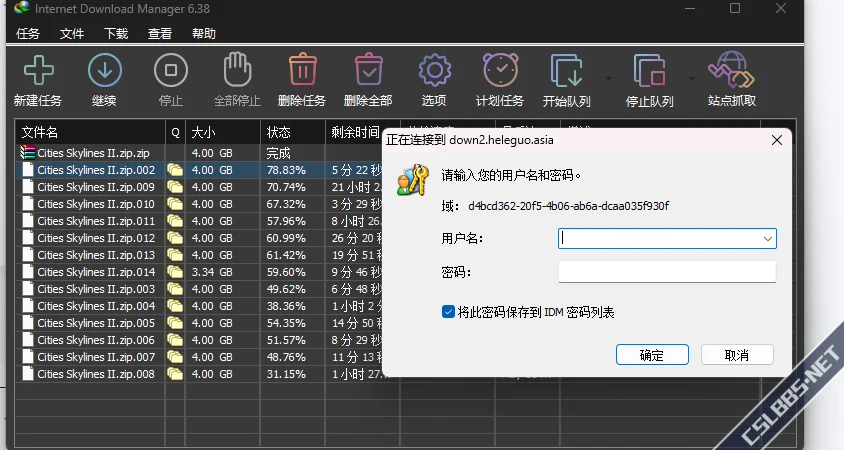The image size is (844, 450).
Task: Click the queue folder icon for zip.014
Action: pos(175,272)
